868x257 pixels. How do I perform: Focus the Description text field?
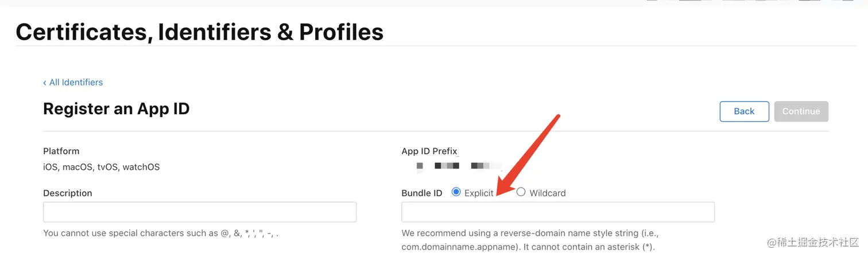click(x=200, y=212)
